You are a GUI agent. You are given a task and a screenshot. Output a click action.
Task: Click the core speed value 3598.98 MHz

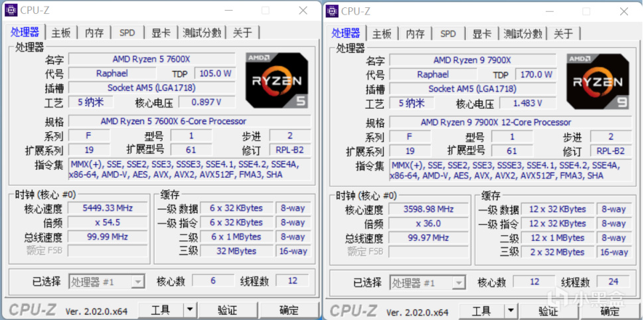[428, 208]
